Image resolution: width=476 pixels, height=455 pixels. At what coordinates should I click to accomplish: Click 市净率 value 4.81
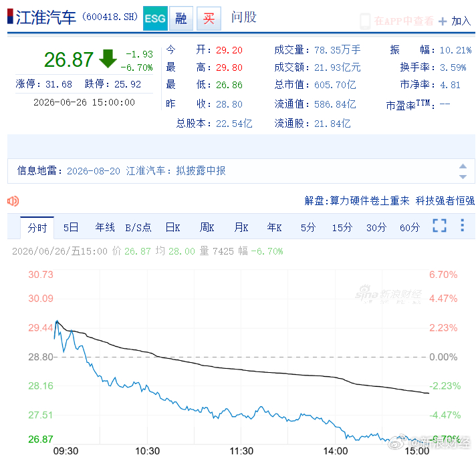tap(450, 85)
